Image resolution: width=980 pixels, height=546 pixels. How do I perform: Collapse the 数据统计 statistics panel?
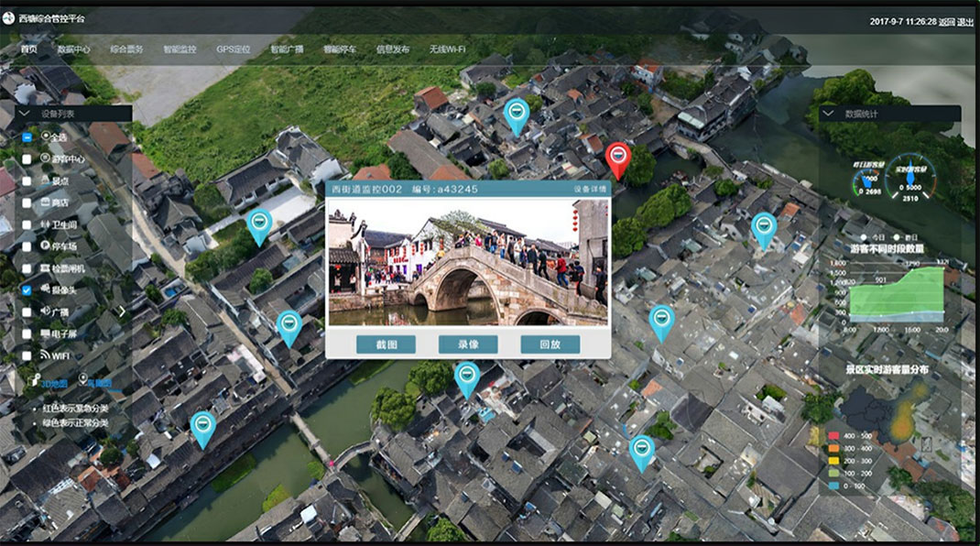pos(830,114)
